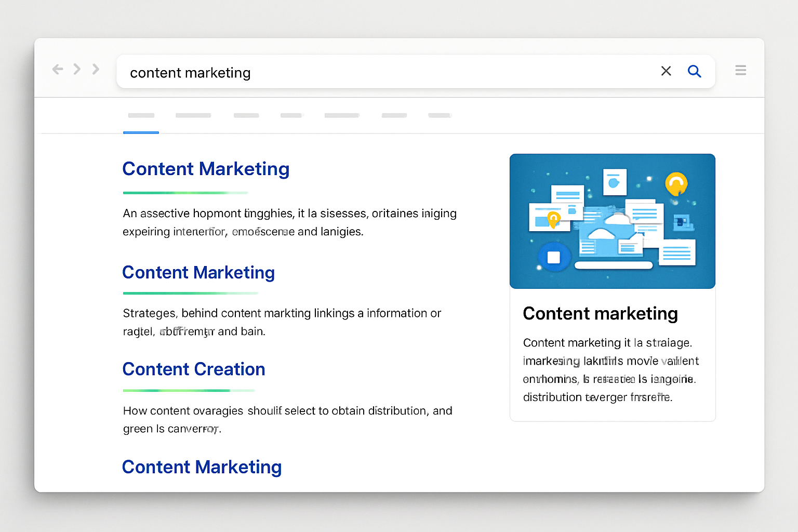Viewport: 798px width, 532px height.
Task: Open the bottom Content Marketing result
Action: click(x=202, y=467)
